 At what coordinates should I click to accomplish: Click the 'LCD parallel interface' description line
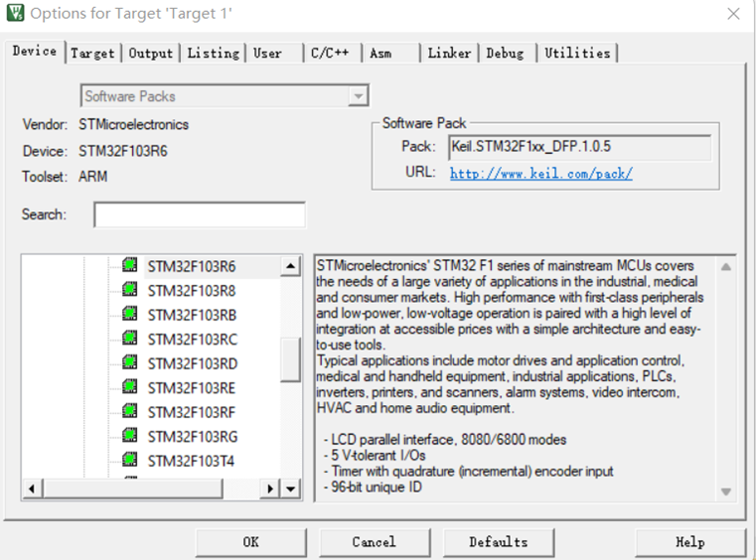click(444, 440)
